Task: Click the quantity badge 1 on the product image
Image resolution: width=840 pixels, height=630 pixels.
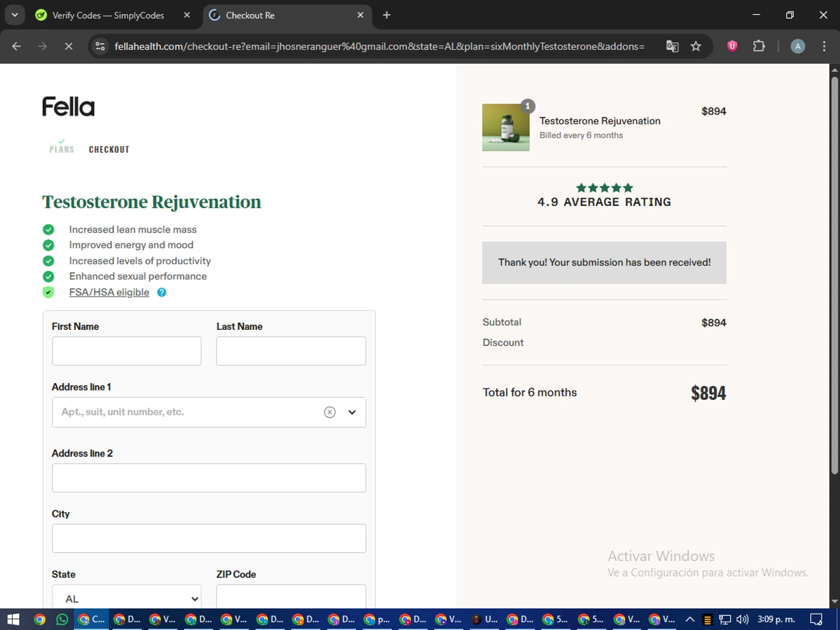Action: click(528, 106)
